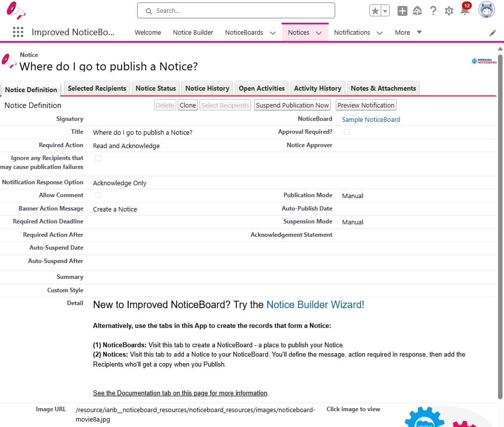Open the NoticeBoards navigation tab
The image size is (504, 427).
point(244,33)
